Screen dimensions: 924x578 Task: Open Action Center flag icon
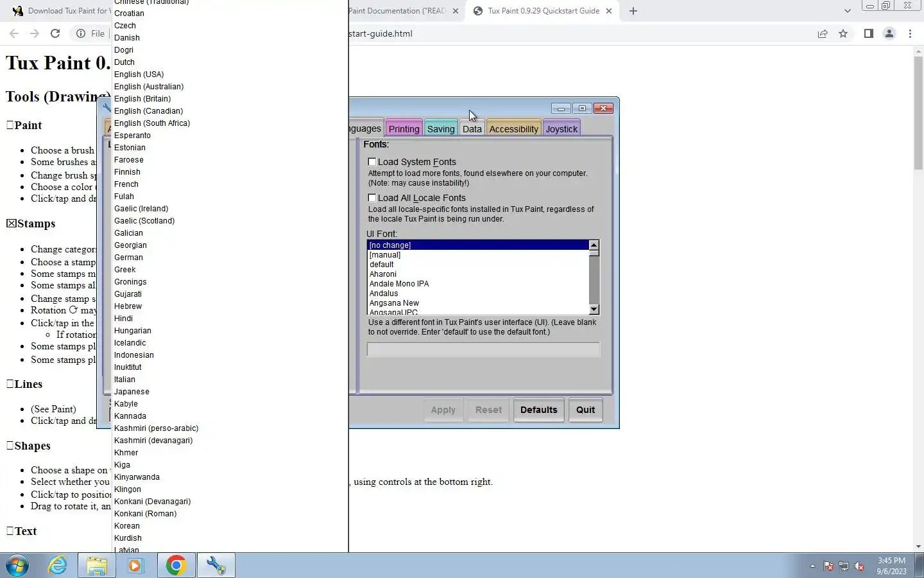(x=828, y=566)
